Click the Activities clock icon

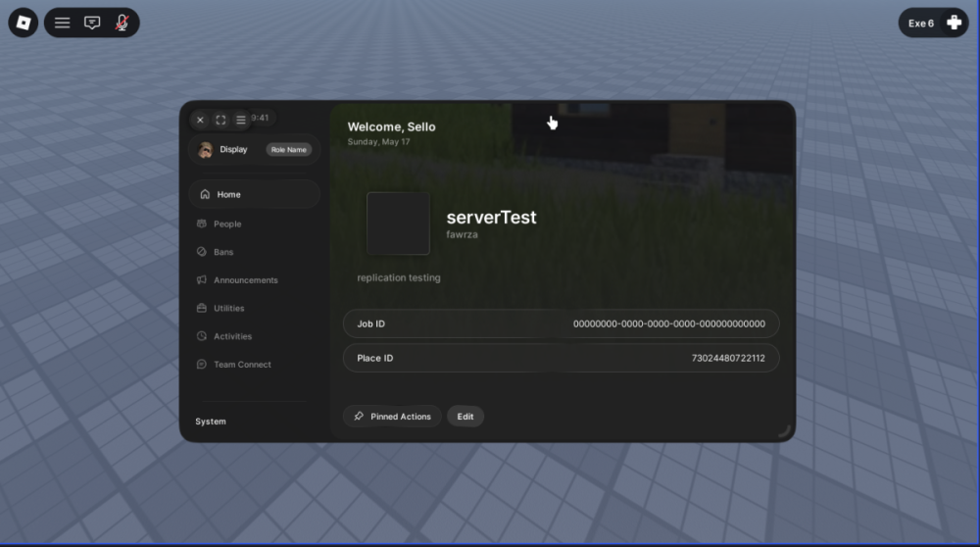click(x=201, y=336)
